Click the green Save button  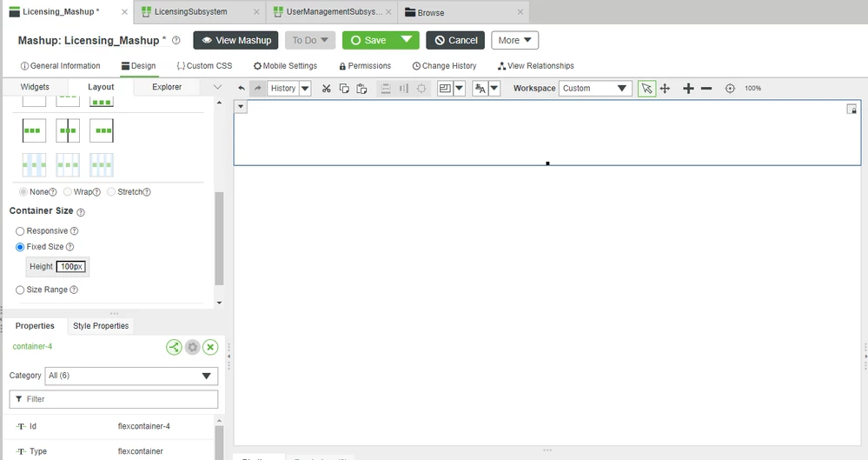coord(368,40)
